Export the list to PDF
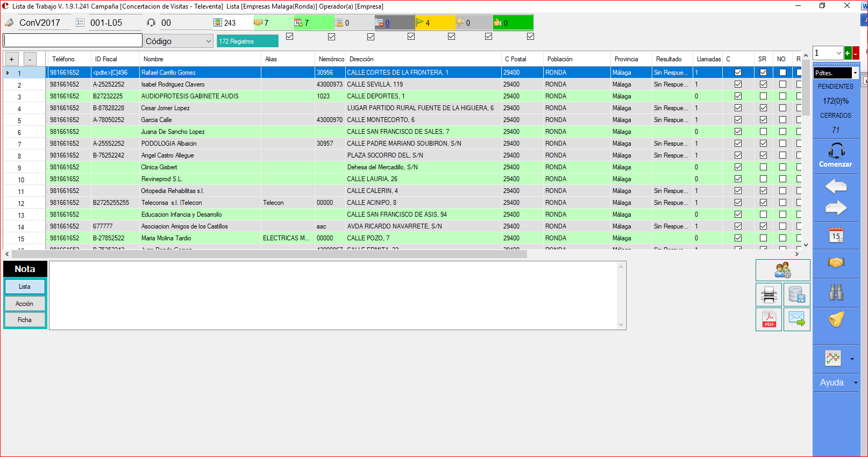This screenshot has height=457, width=868. click(769, 319)
